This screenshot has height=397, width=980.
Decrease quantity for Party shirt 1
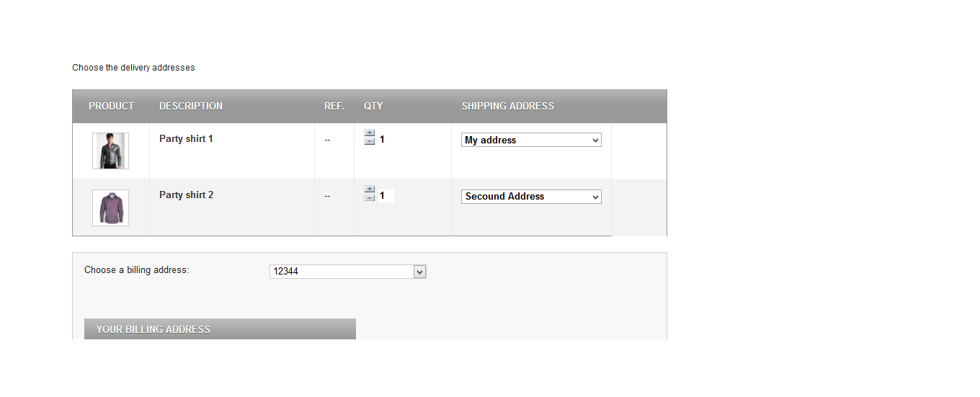pyautogui.click(x=370, y=141)
